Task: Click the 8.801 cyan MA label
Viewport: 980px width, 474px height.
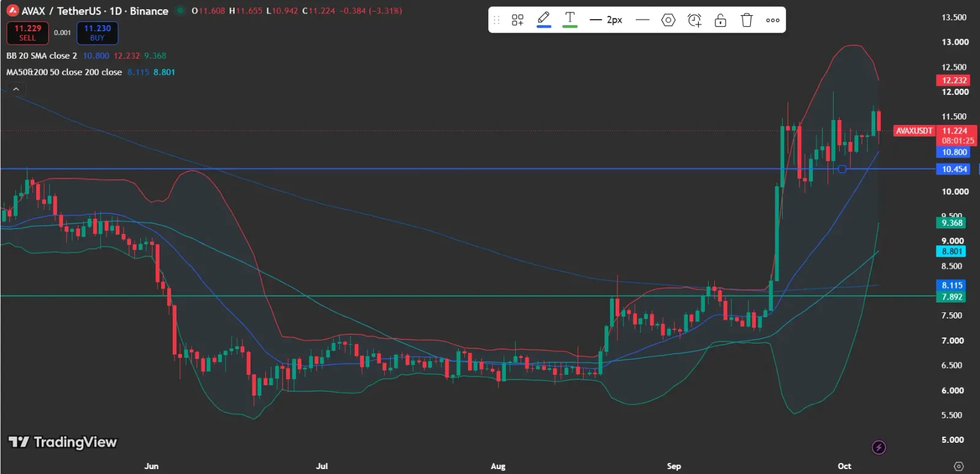Action: 952,252
